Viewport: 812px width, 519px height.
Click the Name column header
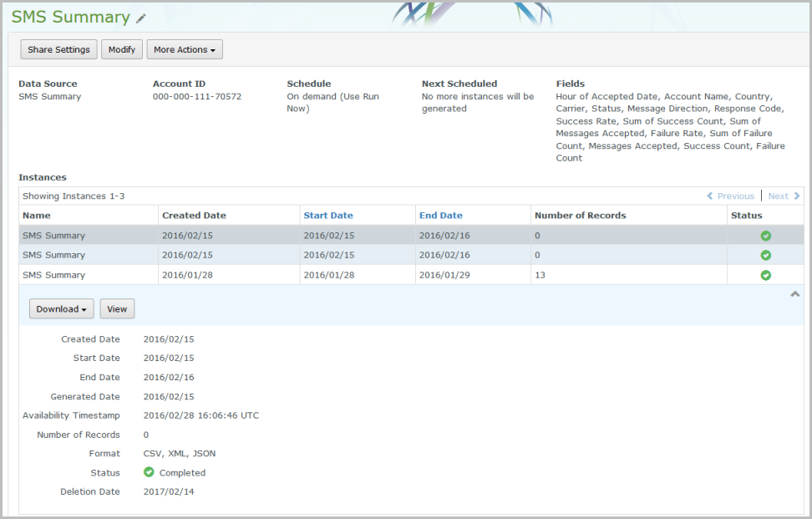pos(36,216)
